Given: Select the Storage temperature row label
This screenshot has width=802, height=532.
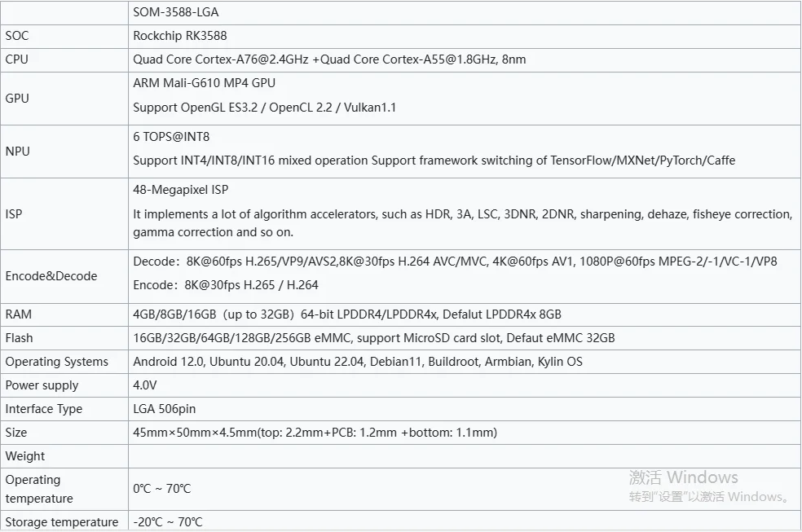Looking at the screenshot, I should pyautogui.click(x=62, y=522).
